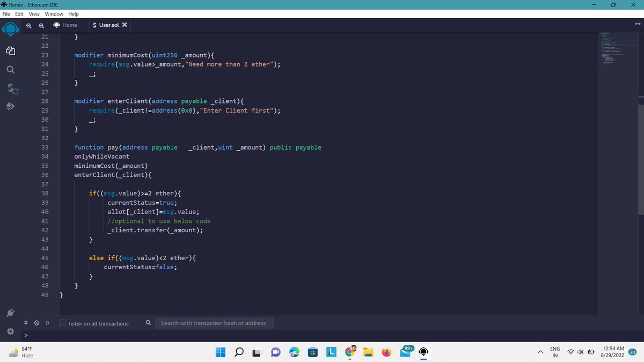Click "currentStatus=true;" on line 39
This screenshot has width=644, height=362.
[143, 202]
